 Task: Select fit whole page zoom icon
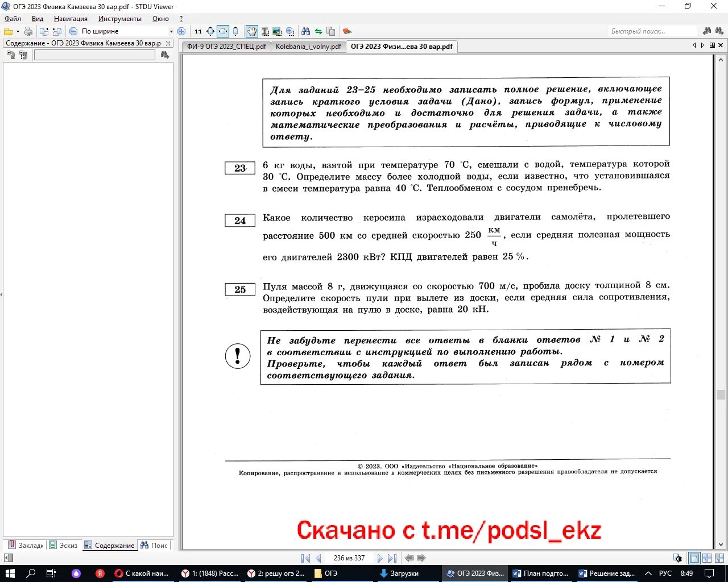pyautogui.click(x=210, y=31)
